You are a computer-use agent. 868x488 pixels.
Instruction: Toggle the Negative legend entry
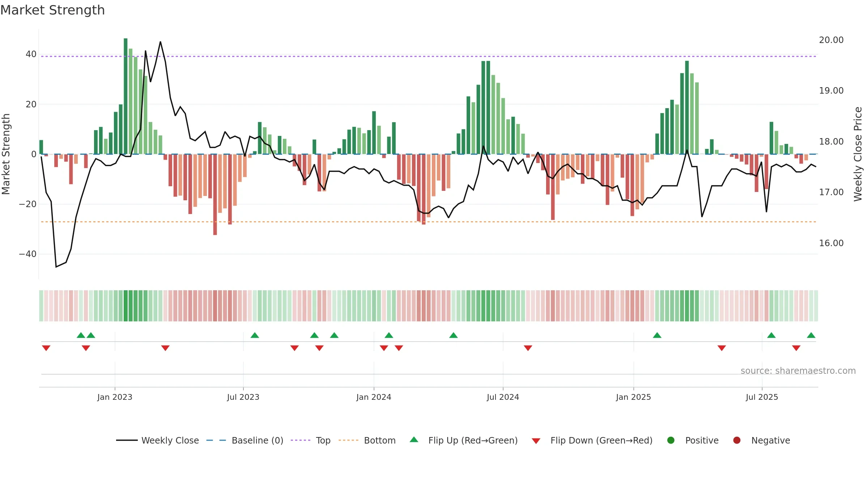761,440
